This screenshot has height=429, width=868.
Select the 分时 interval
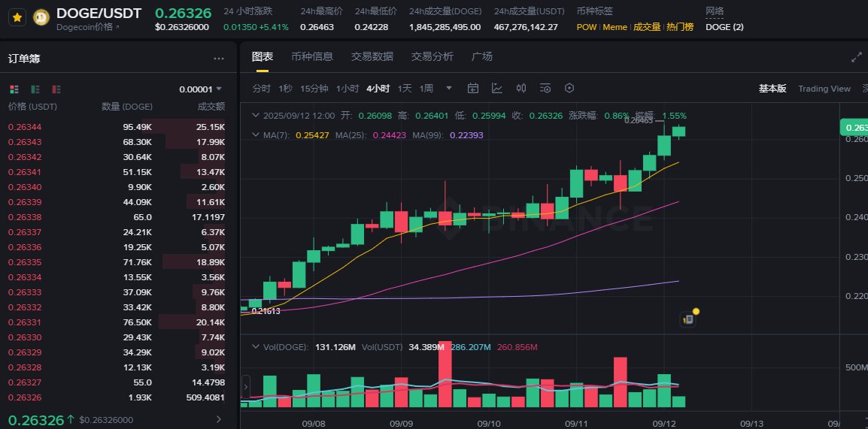tap(262, 89)
